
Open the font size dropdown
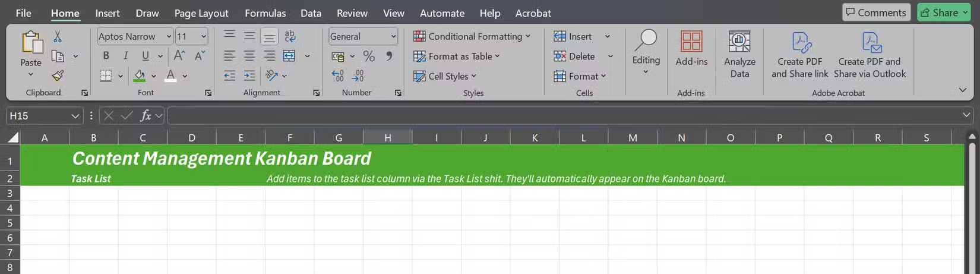204,36
